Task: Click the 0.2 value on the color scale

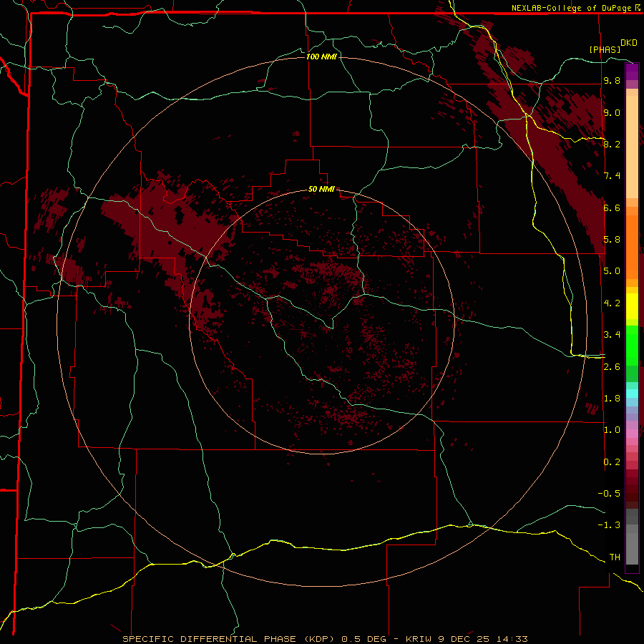Action: click(612, 462)
